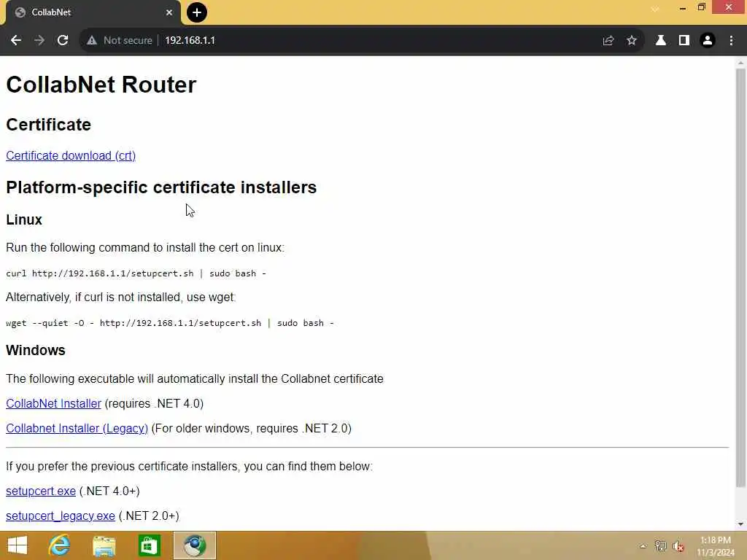Image resolution: width=747 pixels, height=560 pixels.
Task: Open the muted volume tray icon
Action: (x=678, y=546)
